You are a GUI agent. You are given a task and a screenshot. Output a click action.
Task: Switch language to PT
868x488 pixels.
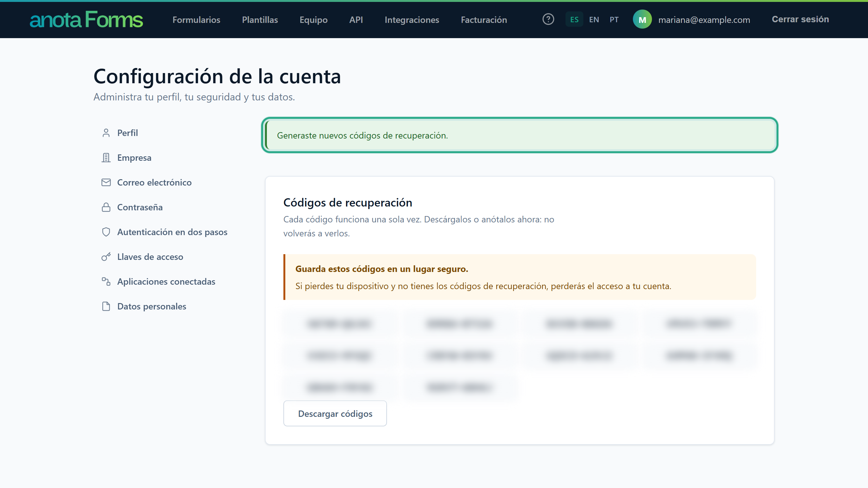click(614, 19)
